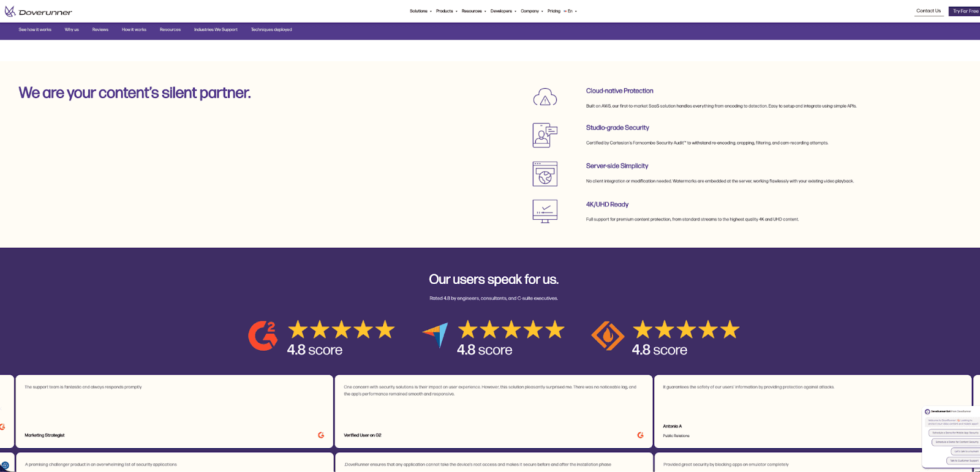
Task: Expand the Products dropdown menu
Action: (x=447, y=11)
